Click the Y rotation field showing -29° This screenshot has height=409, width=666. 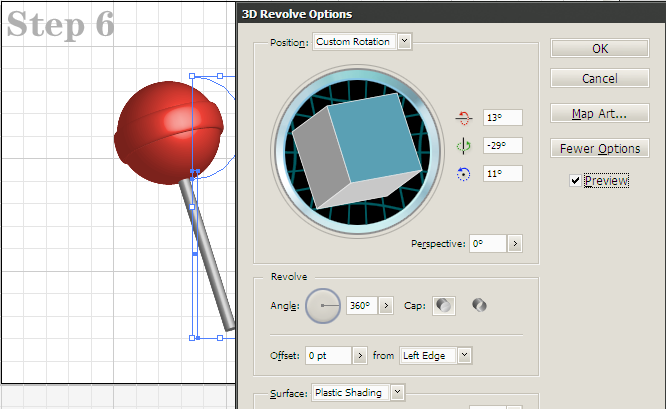pyautogui.click(x=502, y=146)
